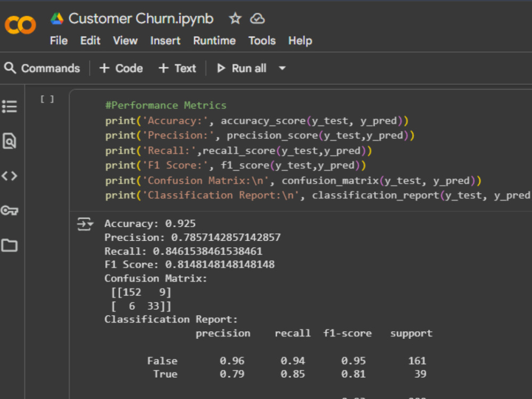Screen dimensions: 532x399
Task: Click the [ 6 33]] matrix row
Action: pos(141,306)
